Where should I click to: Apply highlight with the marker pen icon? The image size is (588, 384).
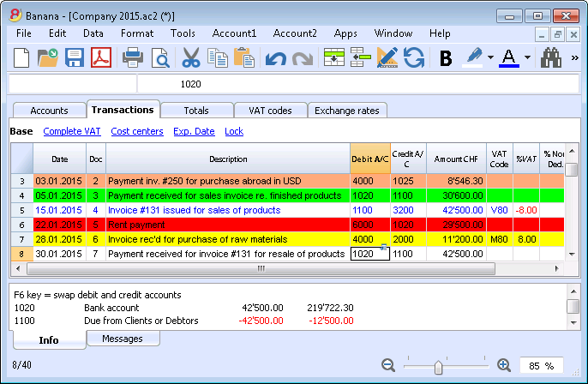coord(472,57)
